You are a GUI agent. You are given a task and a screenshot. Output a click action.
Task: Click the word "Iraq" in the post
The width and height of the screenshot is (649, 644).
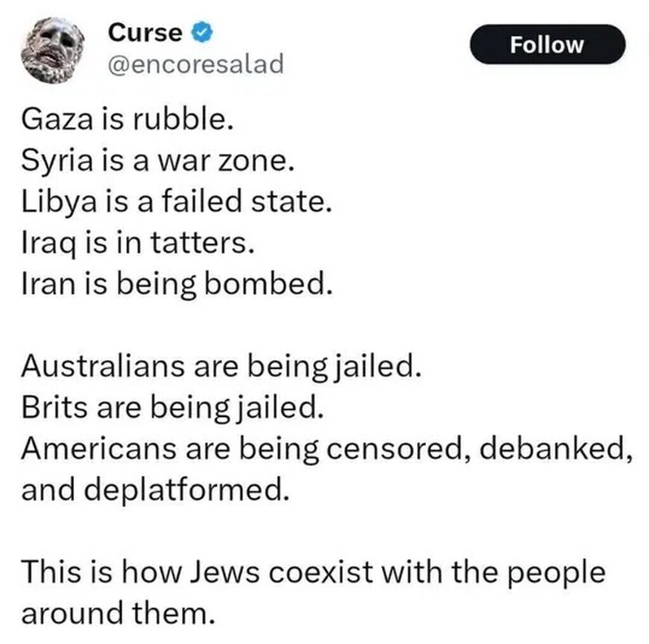[x=44, y=245]
